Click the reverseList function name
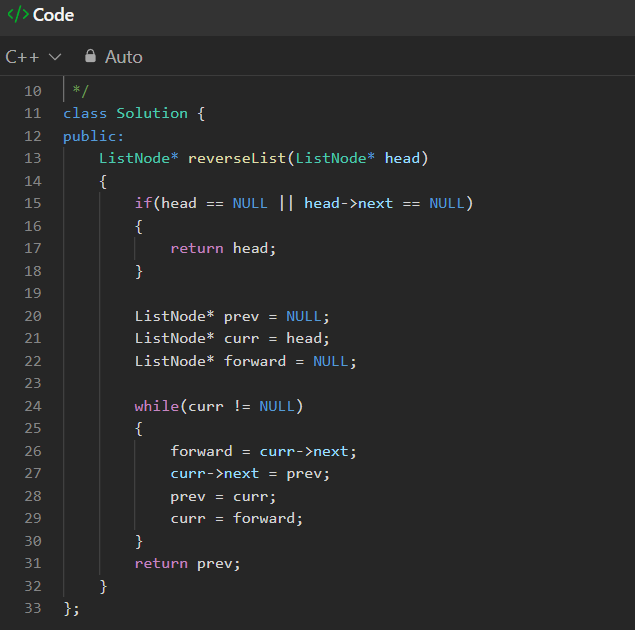 237,158
